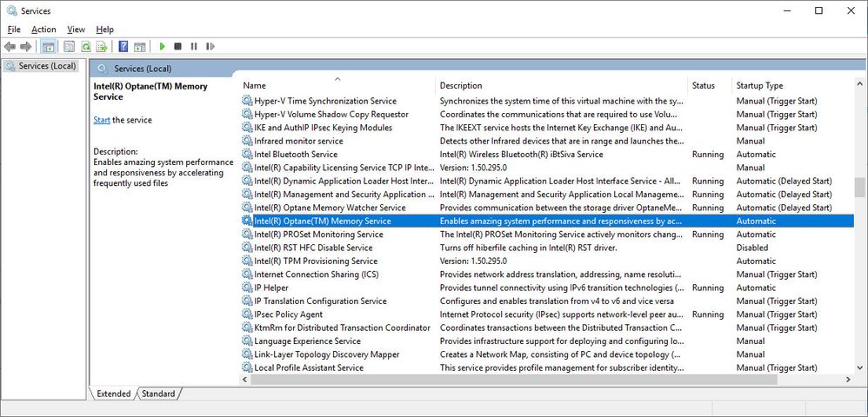
Task: Select Intel(R) Optane Memory Watcher Service name
Action: [330, 208]
